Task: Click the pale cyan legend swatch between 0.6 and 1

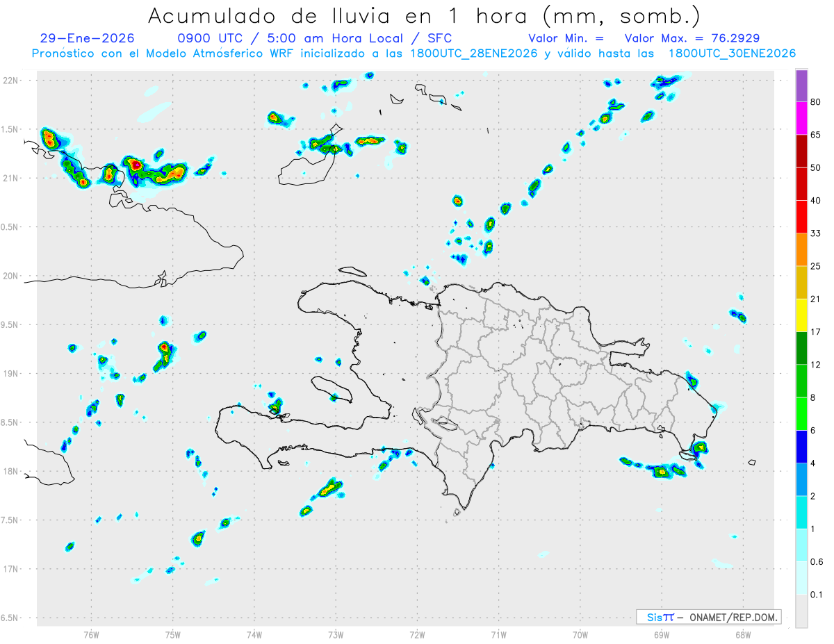Action: coord(801,545)
